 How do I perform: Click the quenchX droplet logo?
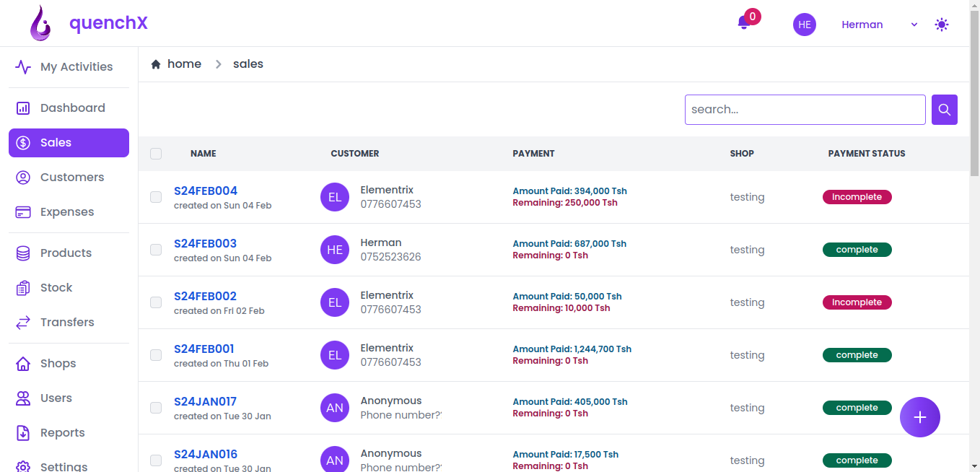pos(41,23)
